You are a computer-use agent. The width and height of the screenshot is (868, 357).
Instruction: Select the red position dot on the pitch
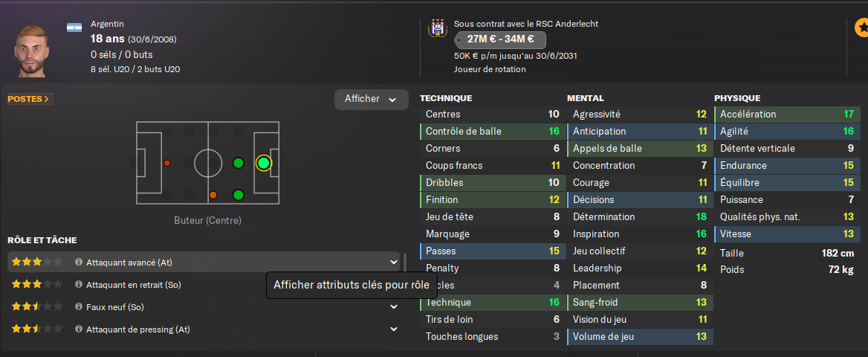[x=167, y=163]
